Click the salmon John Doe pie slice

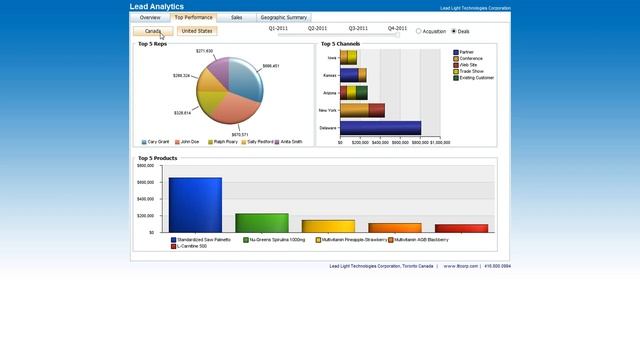pyautogui.click(x=237, y=108)
